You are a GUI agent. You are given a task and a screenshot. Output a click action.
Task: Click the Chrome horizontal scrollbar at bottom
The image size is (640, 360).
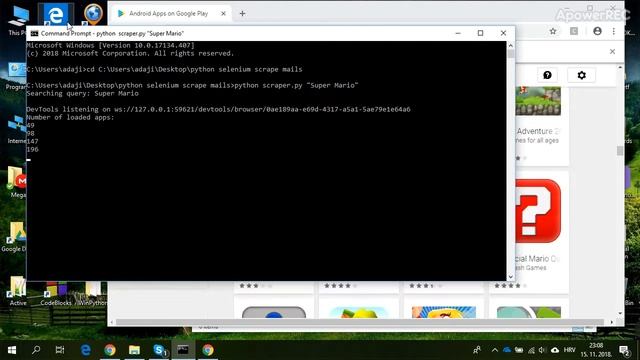click(360, 322)
